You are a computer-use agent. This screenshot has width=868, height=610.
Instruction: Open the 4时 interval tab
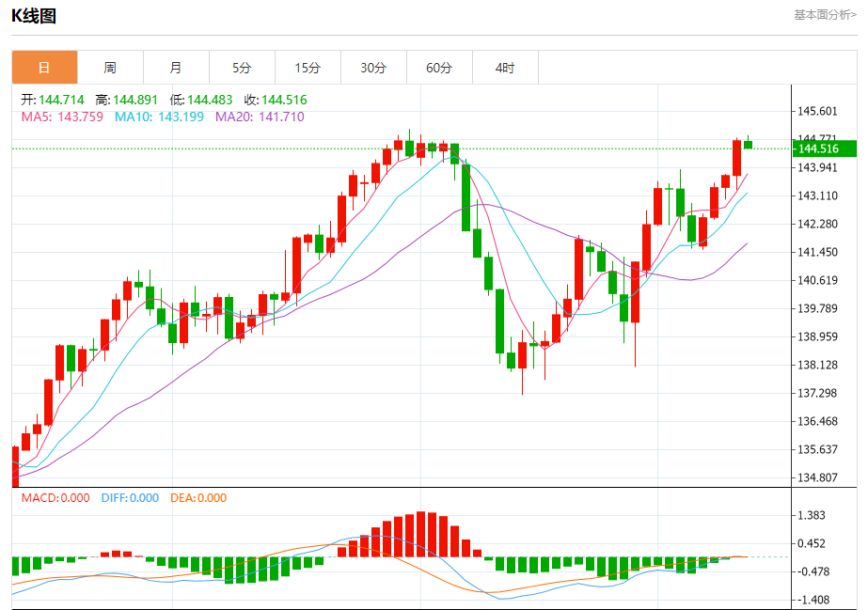[505, 68]
